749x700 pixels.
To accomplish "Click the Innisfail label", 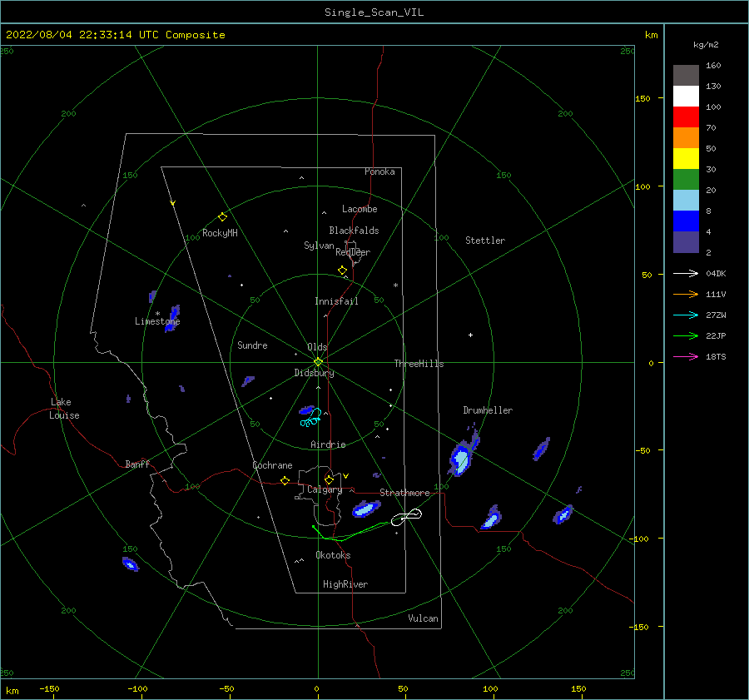I will tap(336, 301).
